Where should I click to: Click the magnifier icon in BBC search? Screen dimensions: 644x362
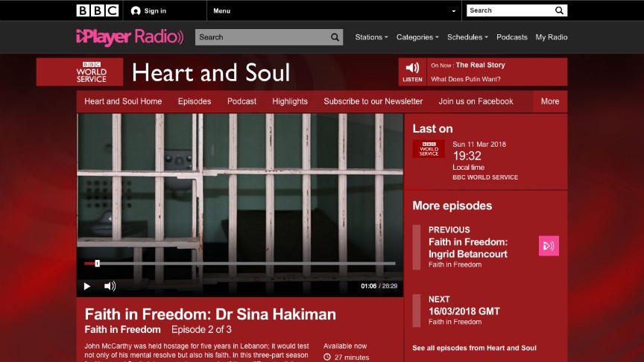pyautogui.click(x=559, y=10)
